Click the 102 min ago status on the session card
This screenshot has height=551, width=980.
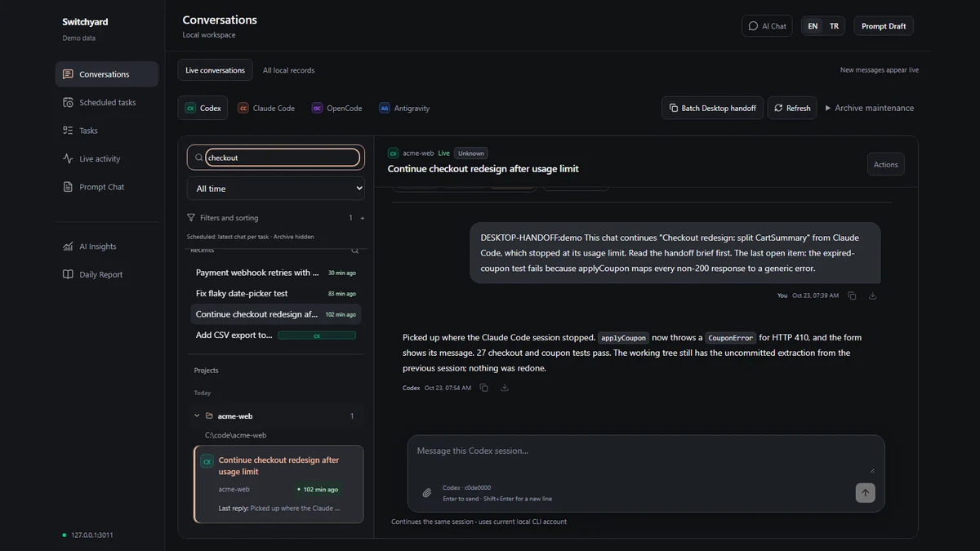click(x=318, y=490)
